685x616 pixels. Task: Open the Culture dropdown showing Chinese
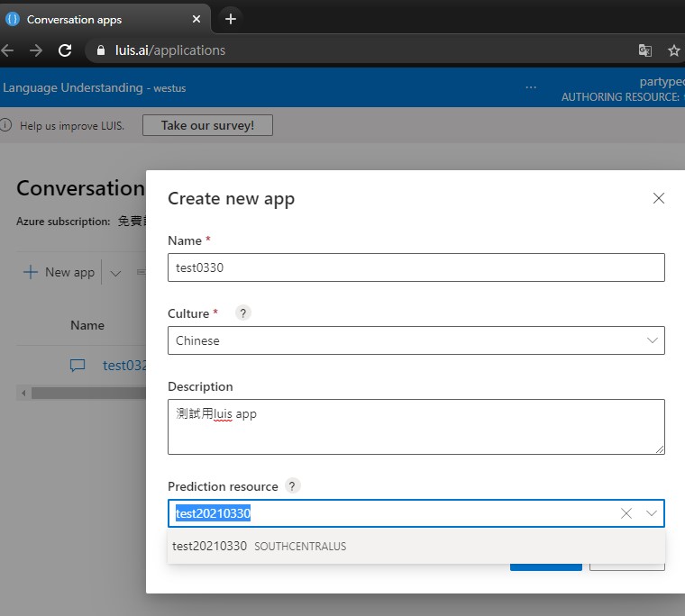point(416,340)
